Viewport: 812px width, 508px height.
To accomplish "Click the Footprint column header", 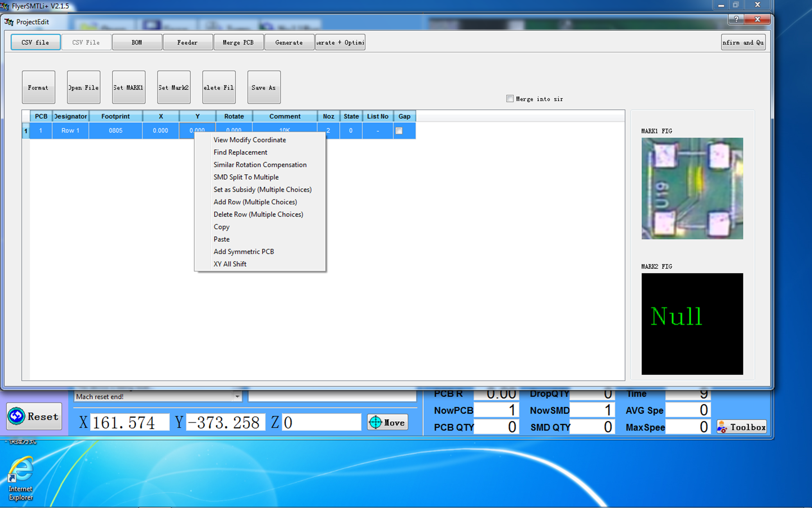I will [x=115, y=116].
